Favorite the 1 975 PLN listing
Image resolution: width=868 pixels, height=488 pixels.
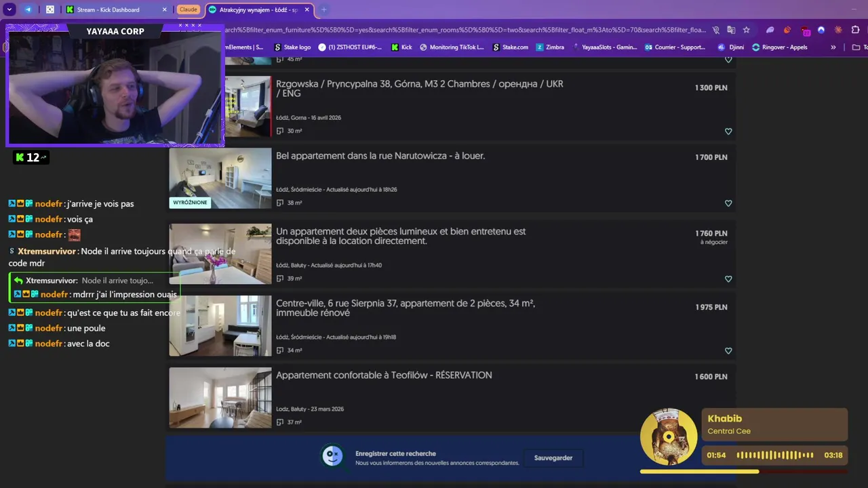click(x=728, y=351)
